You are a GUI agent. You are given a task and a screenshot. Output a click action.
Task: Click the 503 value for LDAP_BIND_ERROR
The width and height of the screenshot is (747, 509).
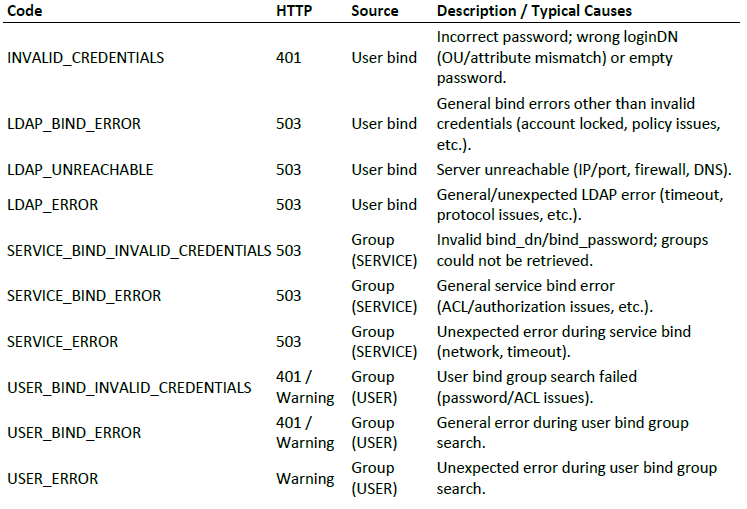pyautogui.click(x=289, y=124)
